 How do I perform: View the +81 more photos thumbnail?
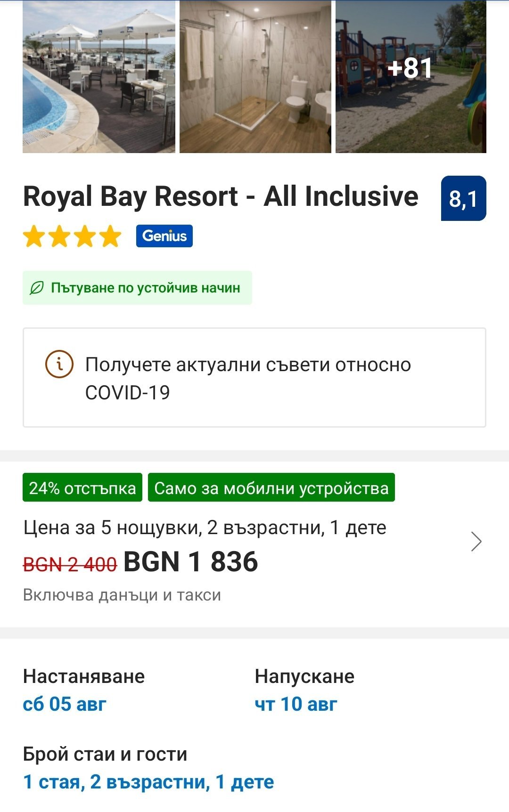[x=410, y=78]
